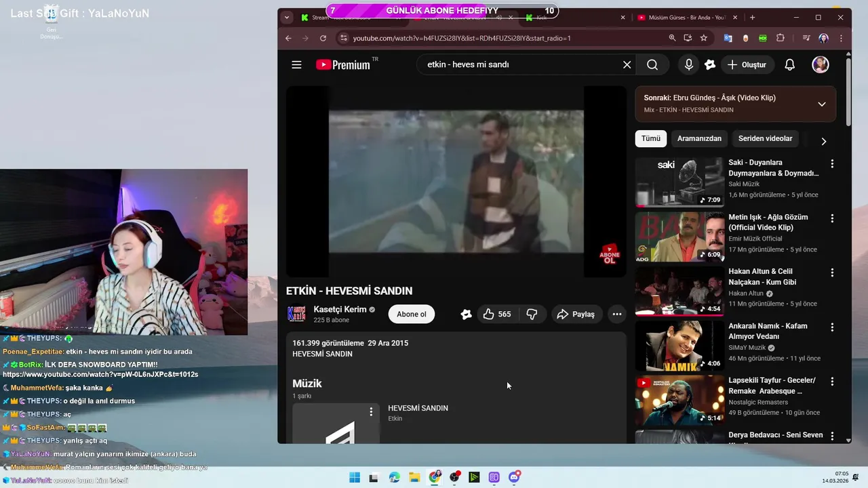Open YouTube notifications bell
The width and height of the screenshot is (868, 488).
tap(789, 65)
